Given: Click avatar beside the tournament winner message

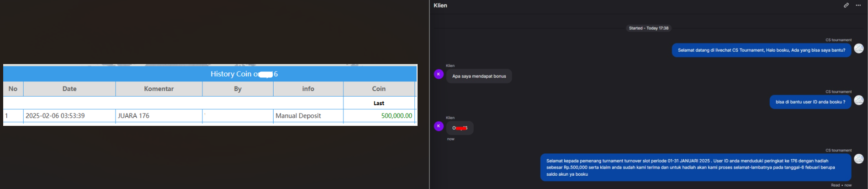Looking at the screenshot, I should pyautogui.click(x=859, y=159).
